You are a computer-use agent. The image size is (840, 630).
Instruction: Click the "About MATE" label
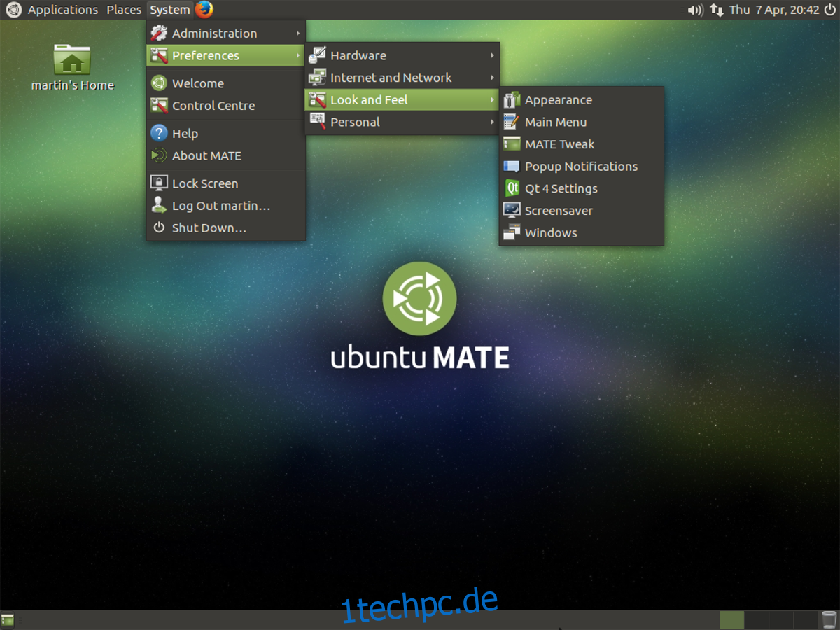pos(206,155)
